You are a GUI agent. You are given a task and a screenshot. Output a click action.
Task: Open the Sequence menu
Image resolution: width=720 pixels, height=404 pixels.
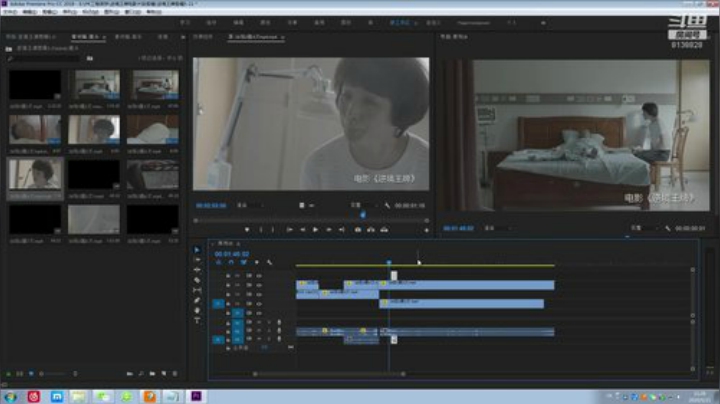pos(70,11)
